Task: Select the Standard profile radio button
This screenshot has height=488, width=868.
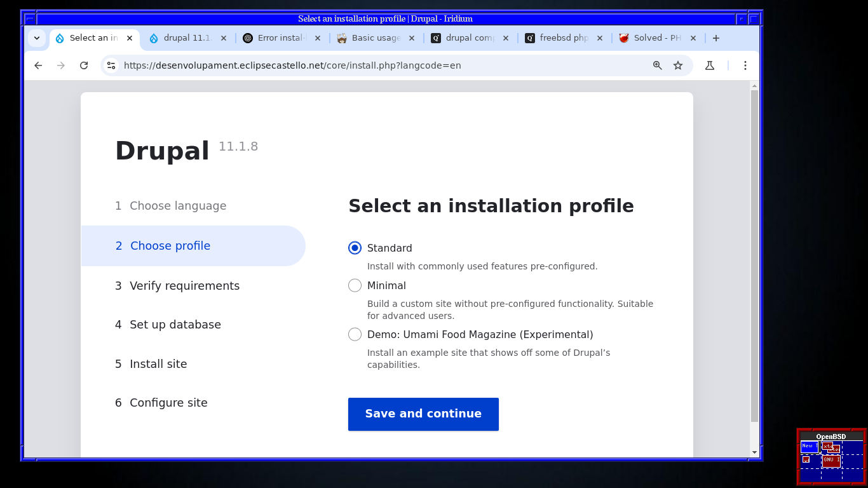Action: coord(355,248)
